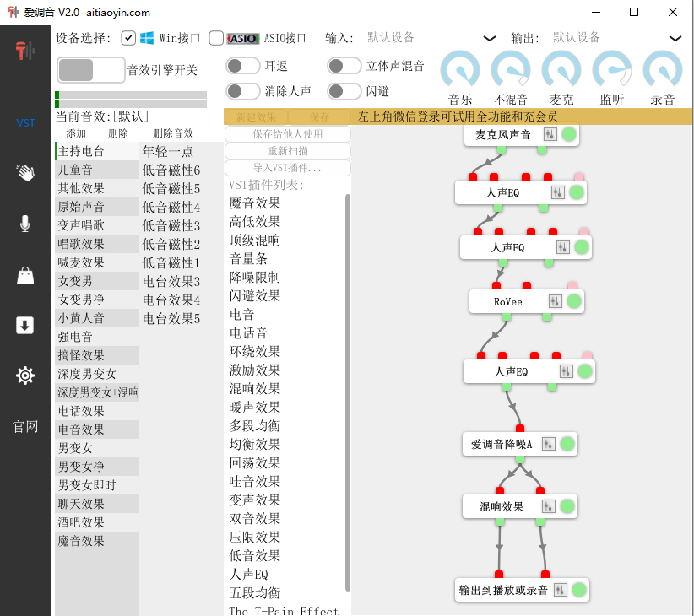Click the clapping hand sidebar icon
Image resolution: width=694 pixels, height=616 pixels.
(25, 172)
